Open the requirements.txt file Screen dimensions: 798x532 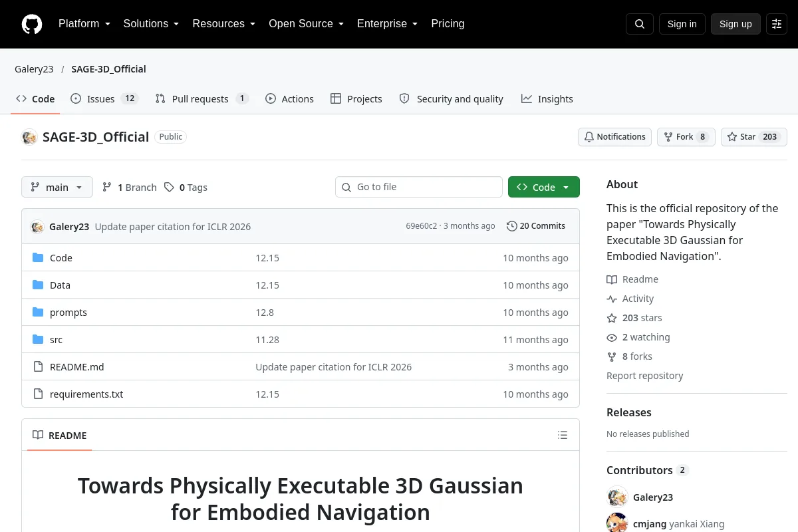(x=86, y=394)
